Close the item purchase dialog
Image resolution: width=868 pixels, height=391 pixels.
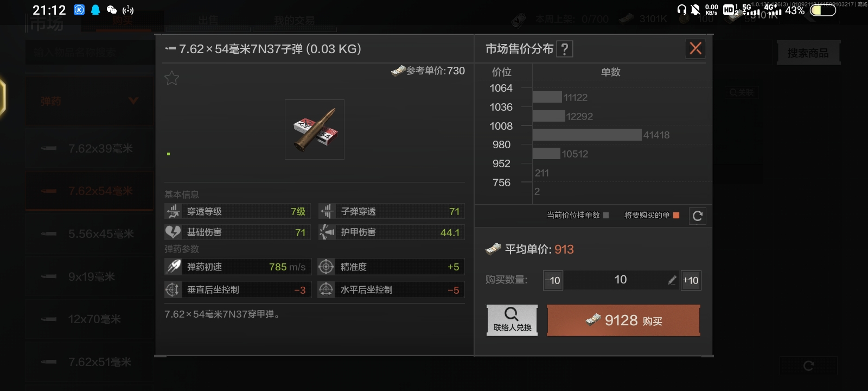click(695, 48)
